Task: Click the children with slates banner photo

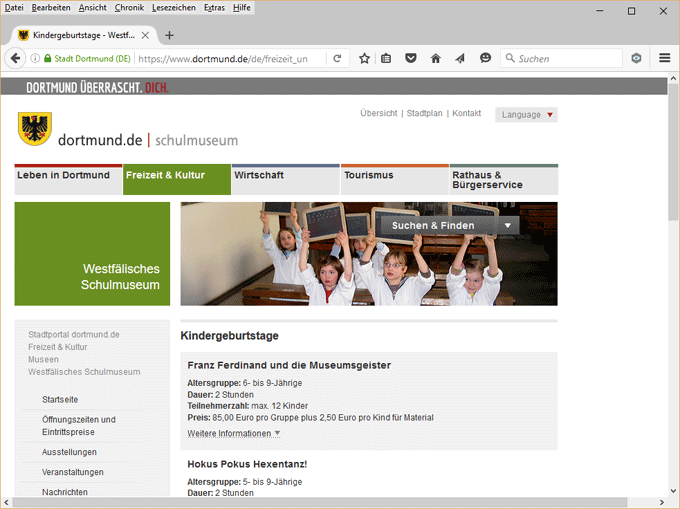Action: 369,254
